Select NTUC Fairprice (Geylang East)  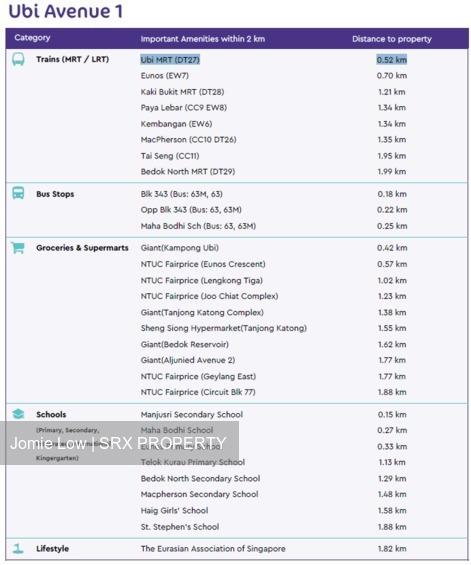[198, 376]
